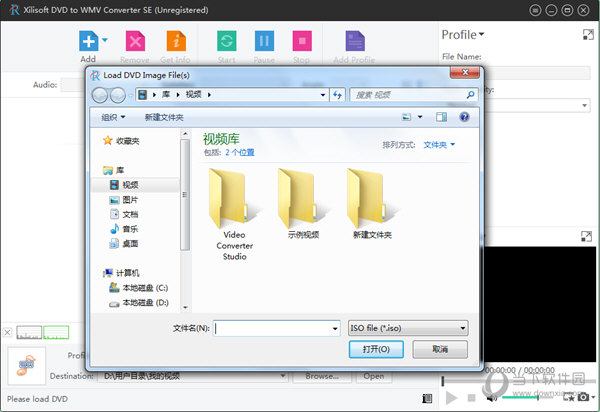The image size is (600, 412).
Task: Close the Load DVD Image File(s) dialog
Action: click(465, 72)
